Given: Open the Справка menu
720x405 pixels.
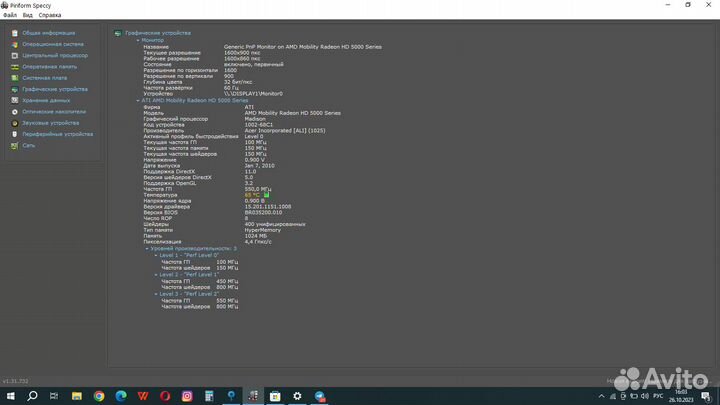Looking at the screenshot, I should click(50, 15).
